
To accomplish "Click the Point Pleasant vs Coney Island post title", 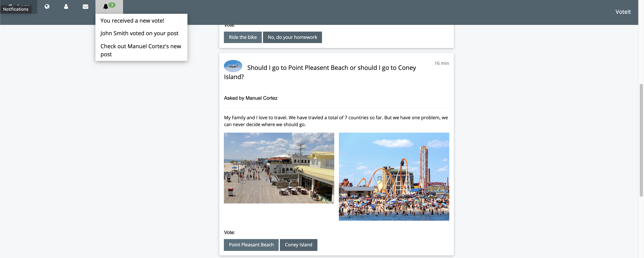I will click(331, 68).
